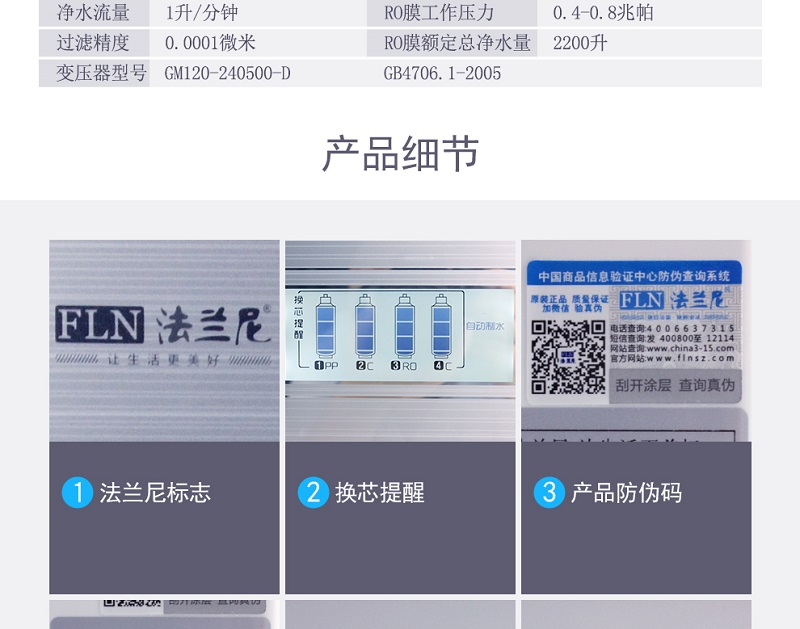Click the blue number 1 badge
This screenshot has width=800, height=629.
tap(77, 492)
